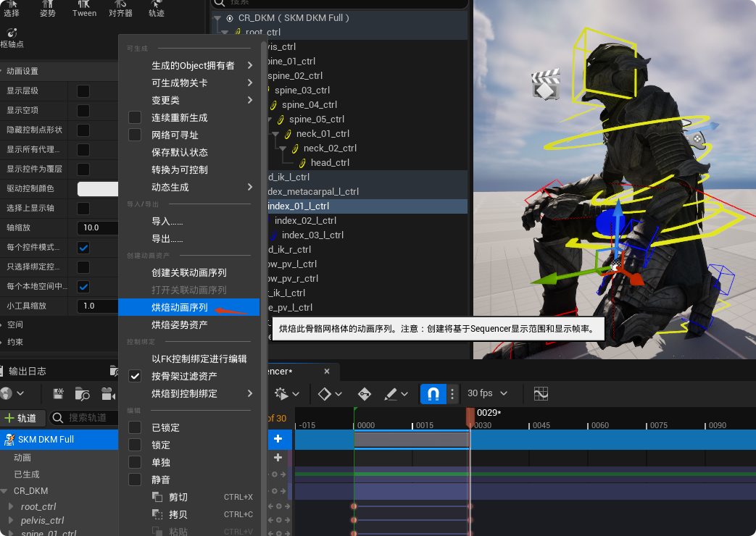The width and height of the screenshot is (756, 536).
Task: Click the SKM DKM Full skeleton icon
Action: [x=9, y=439]
